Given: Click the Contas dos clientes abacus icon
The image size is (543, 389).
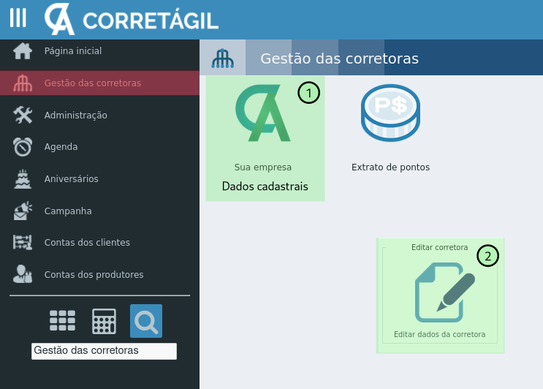Looking at the screenshot, I should (x=23, y=242).
